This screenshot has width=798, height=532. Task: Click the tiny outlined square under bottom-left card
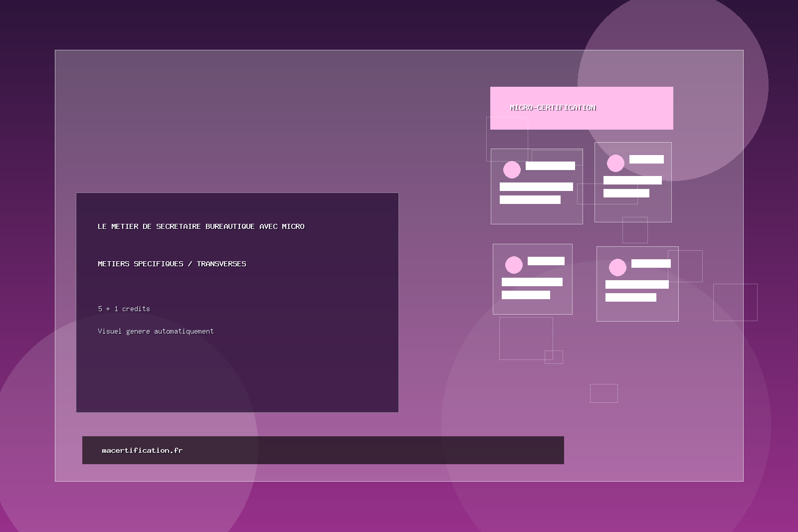click(554, 357)
